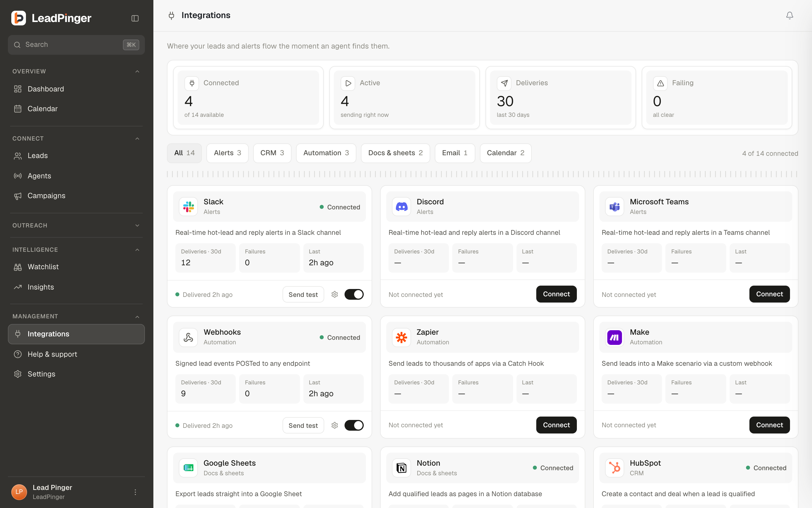
Task: Open Webhooks integration settings gear
Action: point(335,425)
